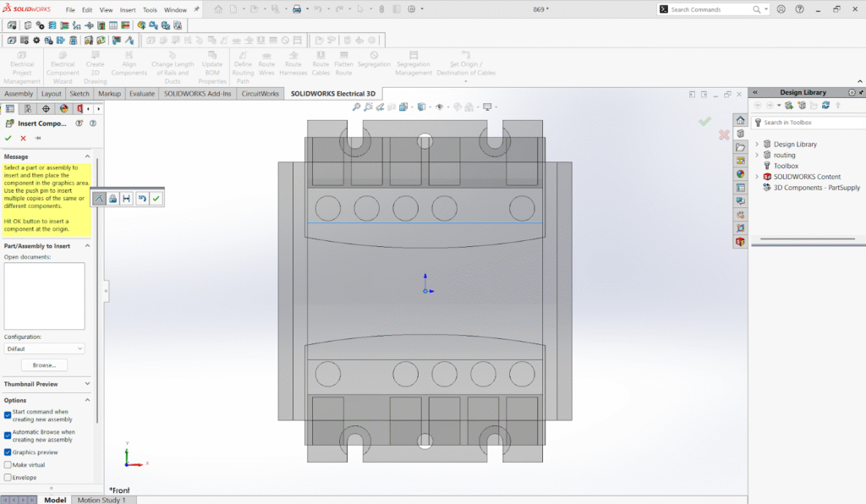Click the push pin keep-visible icon
This screenshot has height=504, width=866.
38,138
